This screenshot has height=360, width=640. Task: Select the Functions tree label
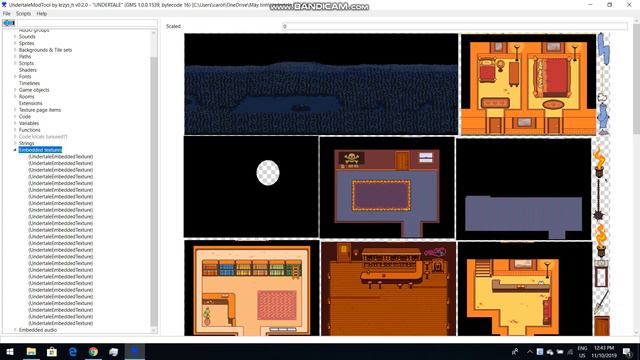(x=30, y=130)
